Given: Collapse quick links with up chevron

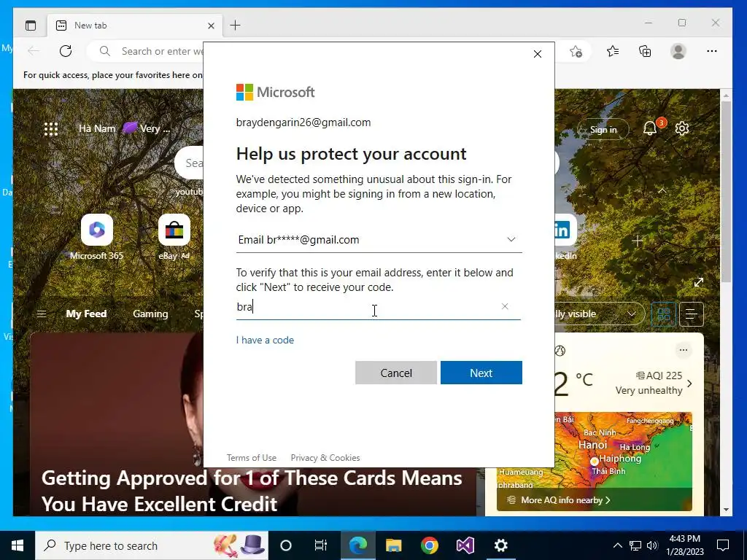Looking at the screenshot, I should pyautogui.click(x=662, y=191).
